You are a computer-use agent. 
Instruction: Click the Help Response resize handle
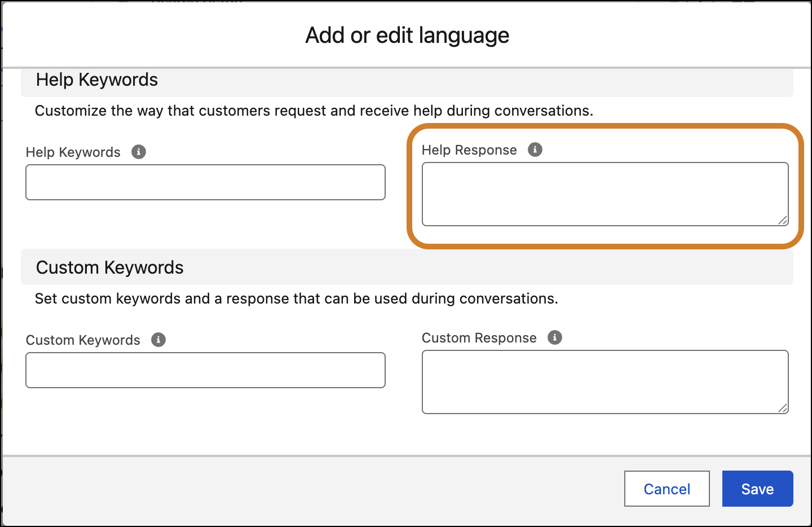coord(783,220)
